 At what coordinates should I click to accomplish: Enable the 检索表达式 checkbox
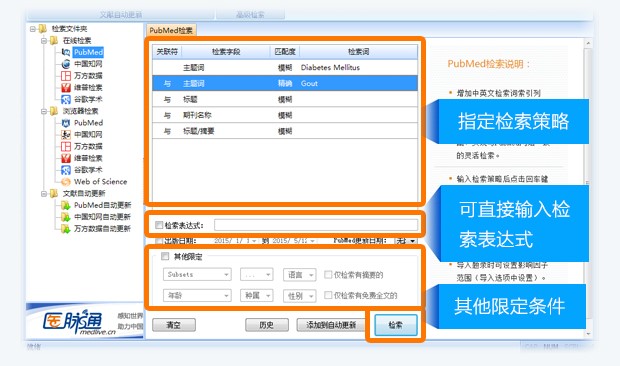[159, 225]
